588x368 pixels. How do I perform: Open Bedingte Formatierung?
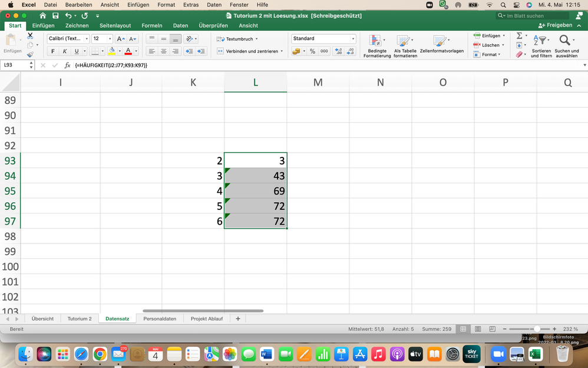(x=377, y=46)
